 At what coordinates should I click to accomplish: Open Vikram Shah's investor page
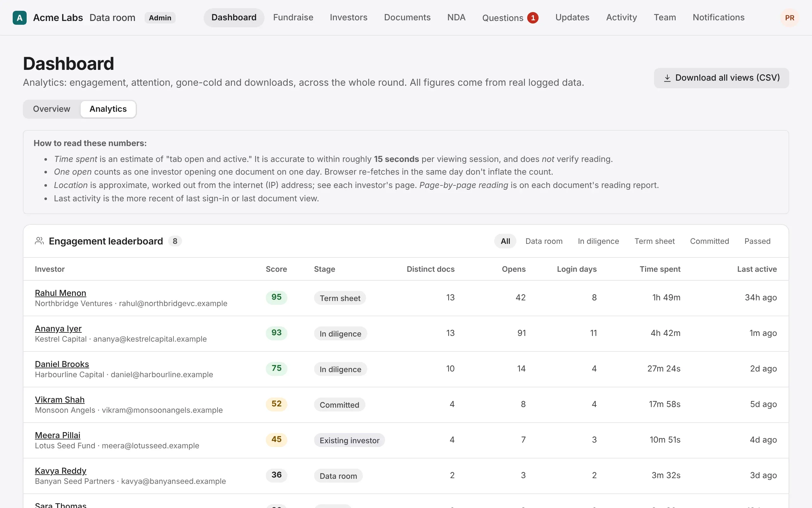point(60,400)
